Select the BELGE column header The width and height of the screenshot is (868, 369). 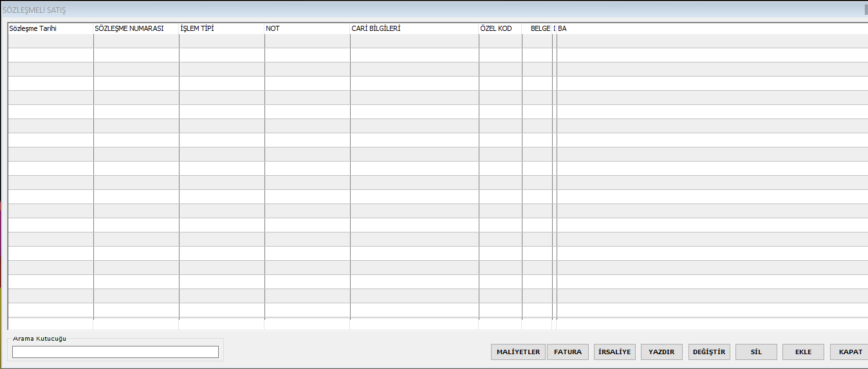(x=538, y=28)
